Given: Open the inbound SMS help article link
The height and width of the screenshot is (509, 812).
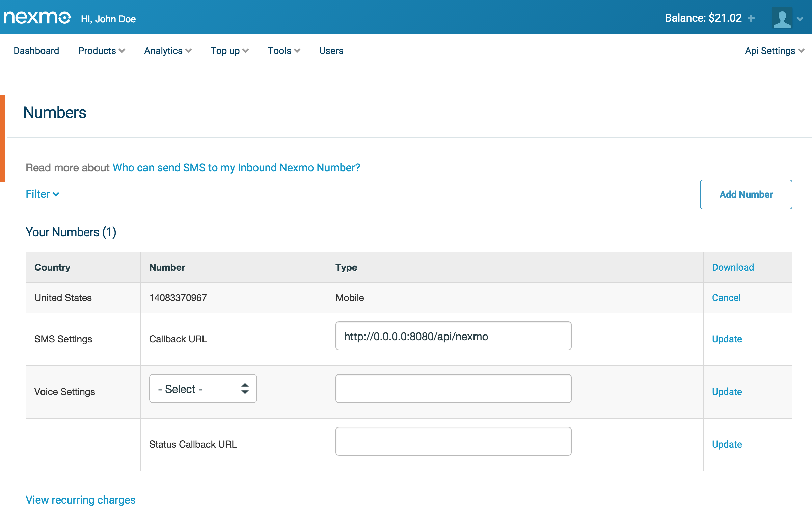Looking at the screenshot, I should [x=236, y=168].
